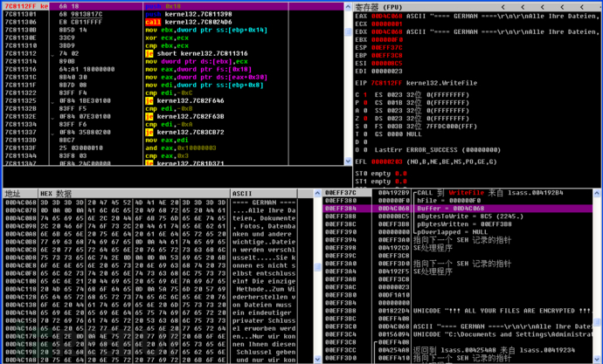This screenshot has height=364, width=603.
Task: Toggle the P parity flag value
Action: pos(365,102)
